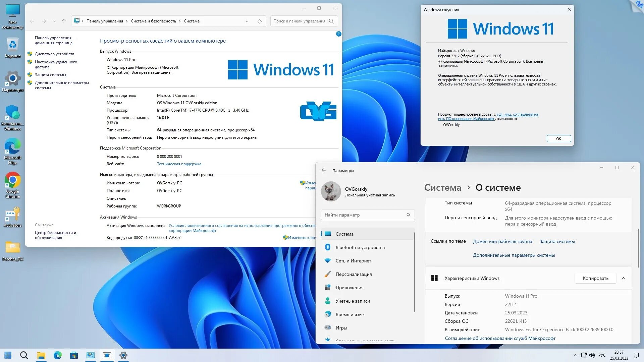Select Персонализация in Settings sidebar

[x=354, y=274]
